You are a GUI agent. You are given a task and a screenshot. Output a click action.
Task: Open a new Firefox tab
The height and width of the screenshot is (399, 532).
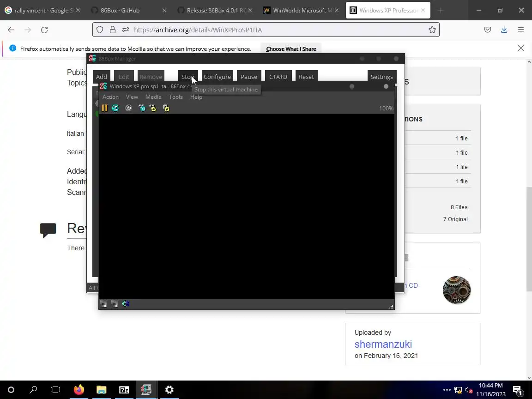click(x=441, y=11)
